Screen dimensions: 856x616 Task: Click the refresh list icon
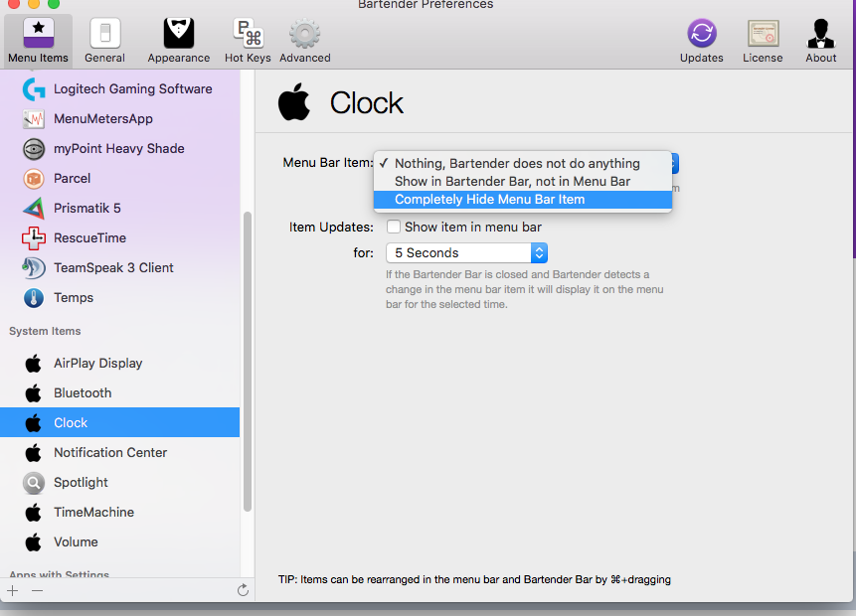(x=243, y=590)
